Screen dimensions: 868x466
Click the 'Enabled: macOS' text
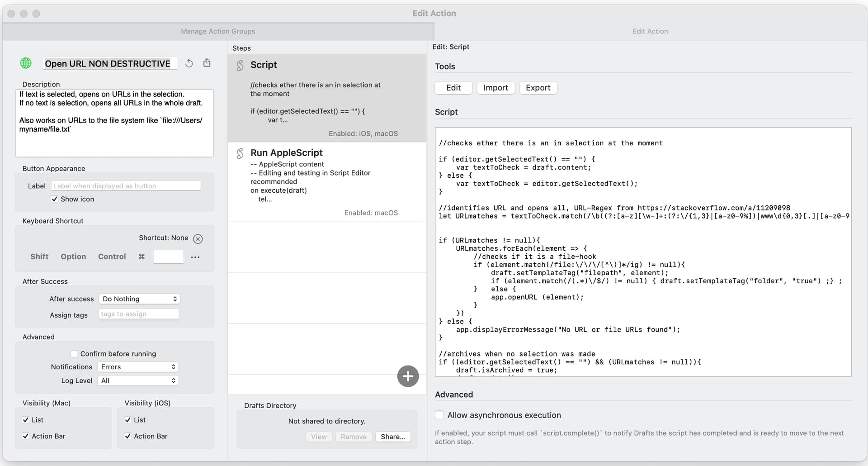coord(371,213)
